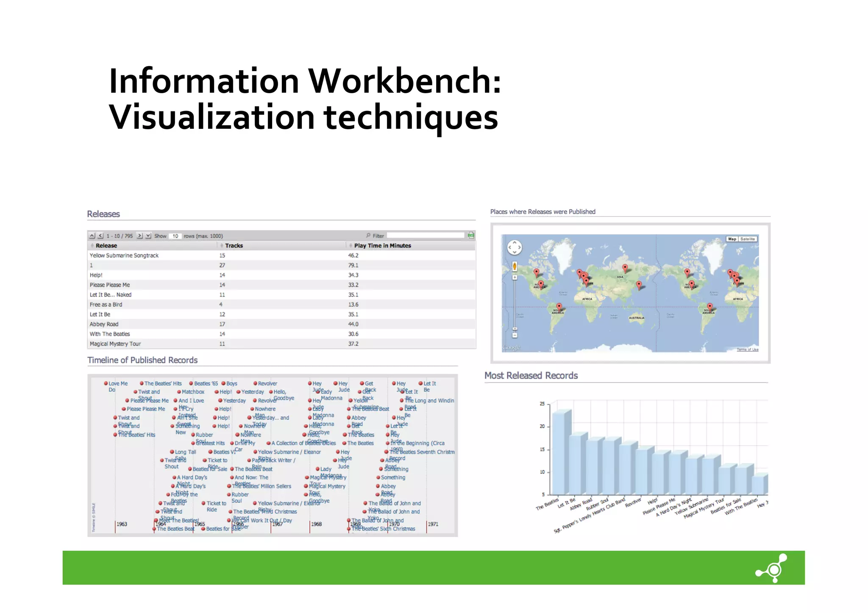
Task: Select the Abbey Road release row
Action: [281, 324]
